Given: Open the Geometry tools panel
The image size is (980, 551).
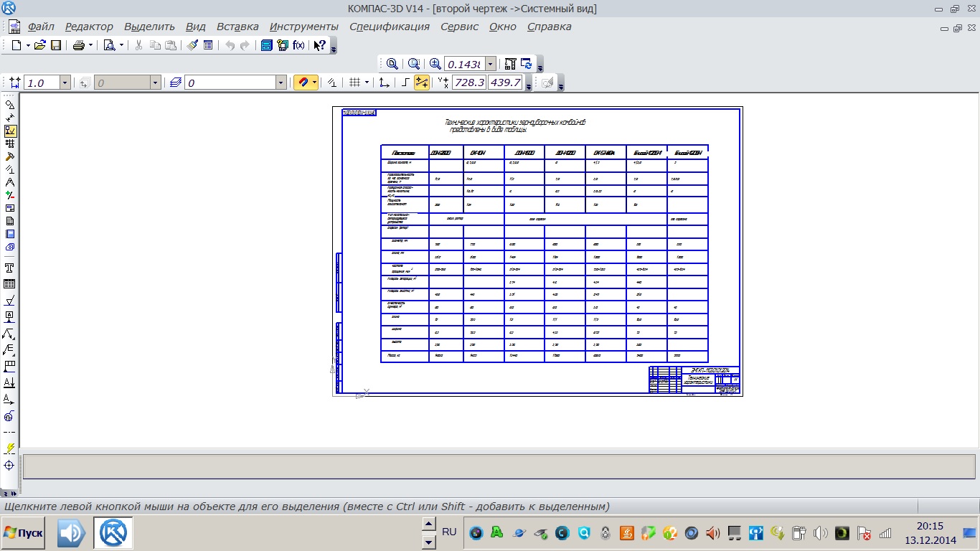Looking at the screenshot, I should [x=10, y=105].
